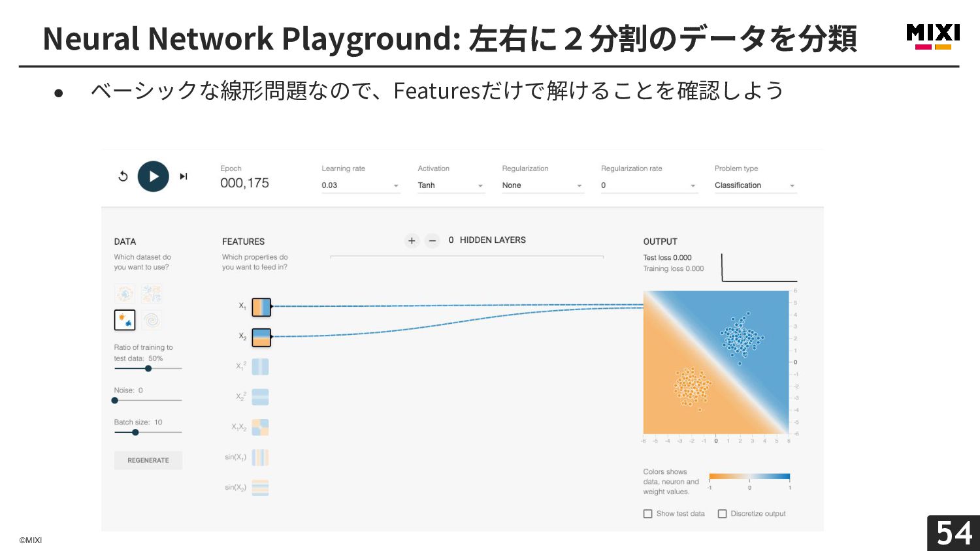Open the Problem type dropdown

[x=755, y=185]
